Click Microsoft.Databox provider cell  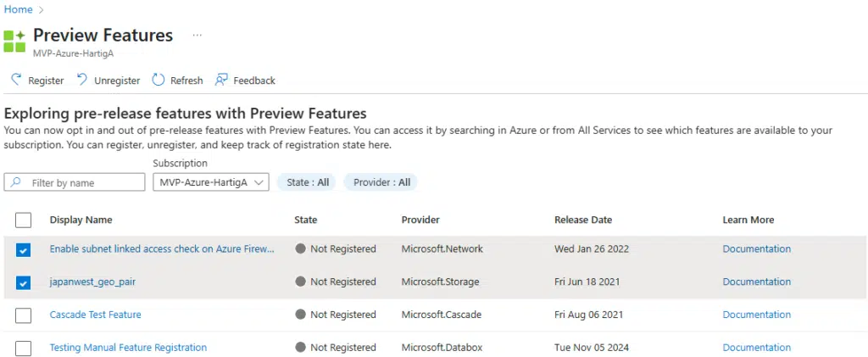coord(442,348)
